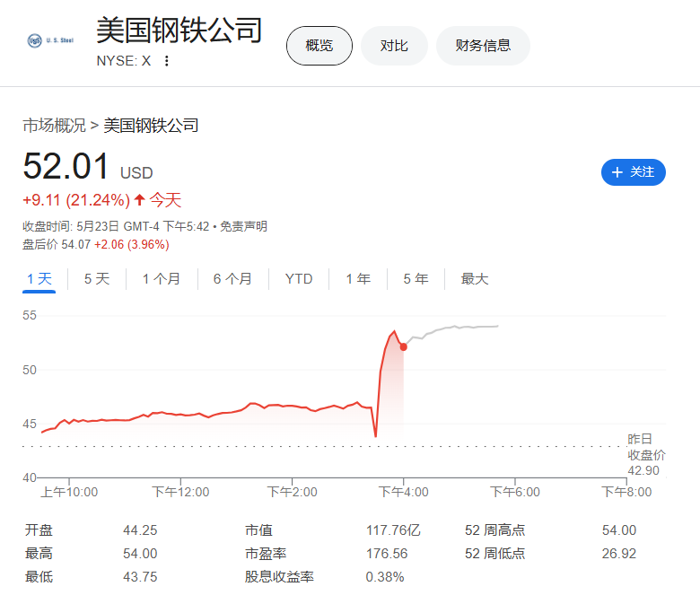Click the NYSE: X ticker text

[x=124, y=61]
